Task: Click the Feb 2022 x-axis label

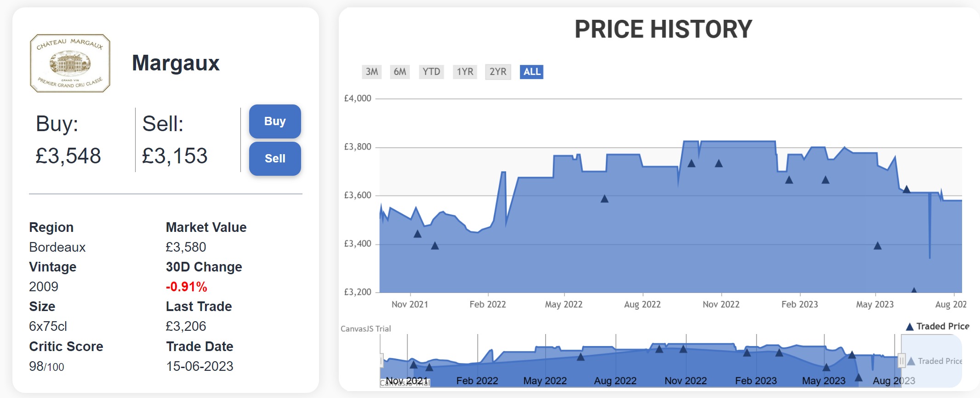Action: tap(488, 304)
